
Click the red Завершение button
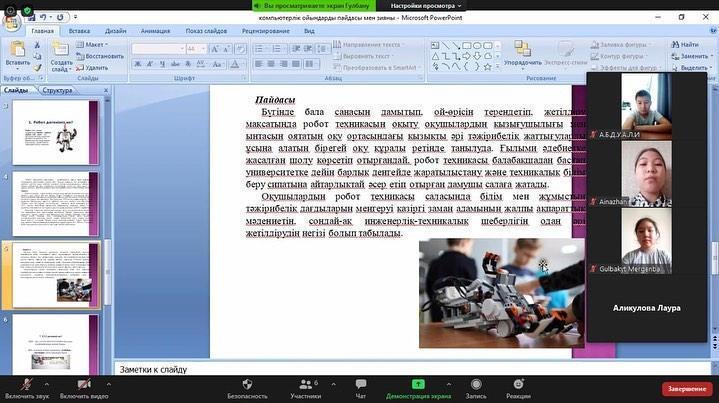(x=687, y=388)
